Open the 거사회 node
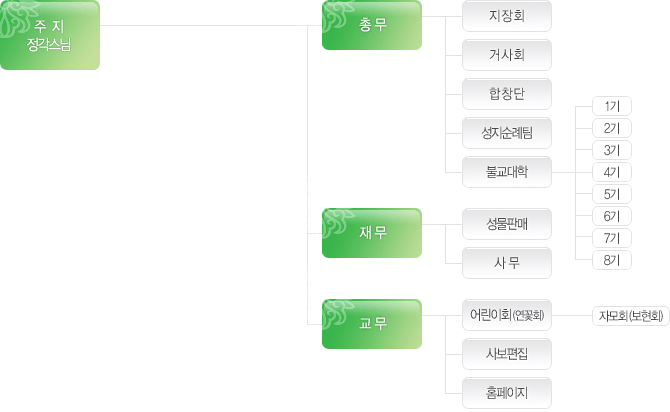This screenshot has height=412, width=670. pos(507,55)
